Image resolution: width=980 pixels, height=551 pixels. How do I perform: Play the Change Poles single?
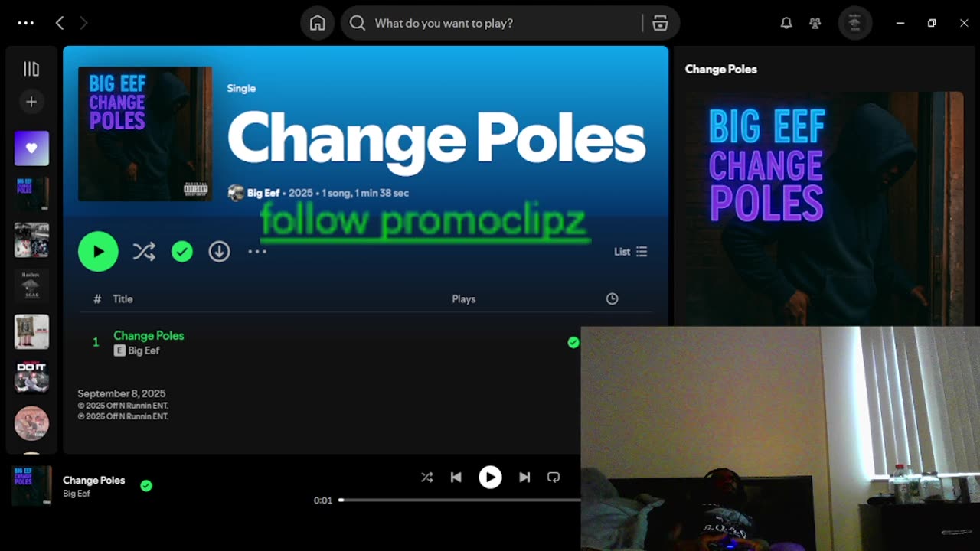[98, 251]
